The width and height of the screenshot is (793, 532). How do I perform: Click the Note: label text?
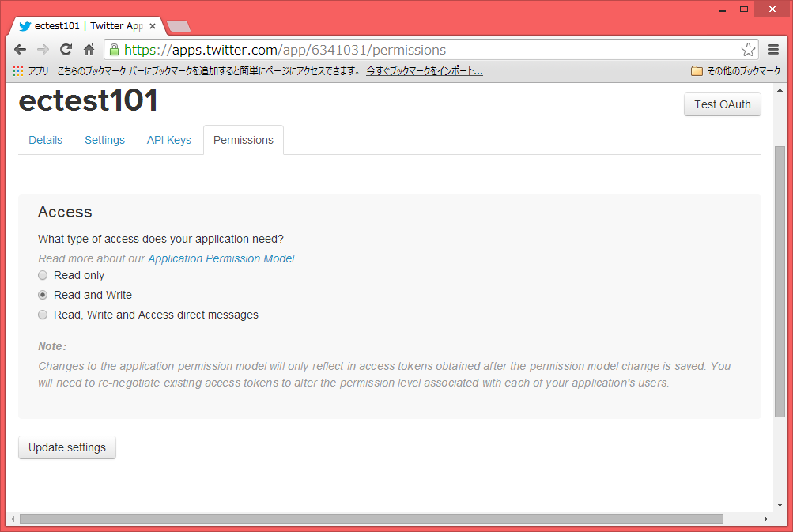[52, 346]
